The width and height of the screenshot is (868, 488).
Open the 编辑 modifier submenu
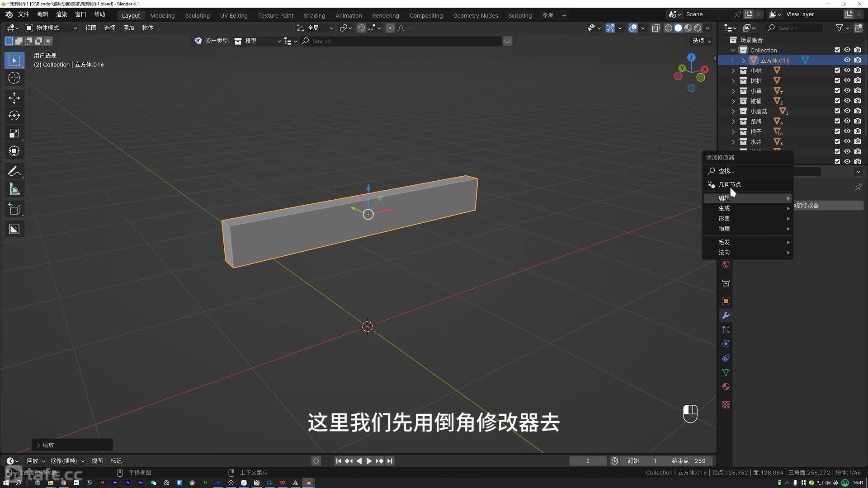748,198
